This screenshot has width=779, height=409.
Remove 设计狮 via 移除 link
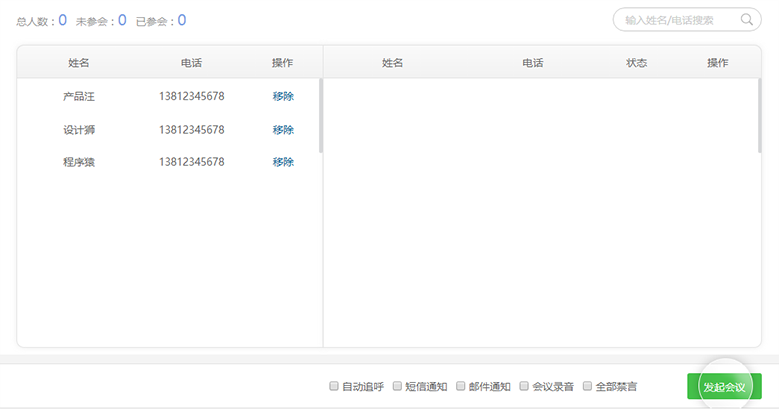tap(283, 130)
